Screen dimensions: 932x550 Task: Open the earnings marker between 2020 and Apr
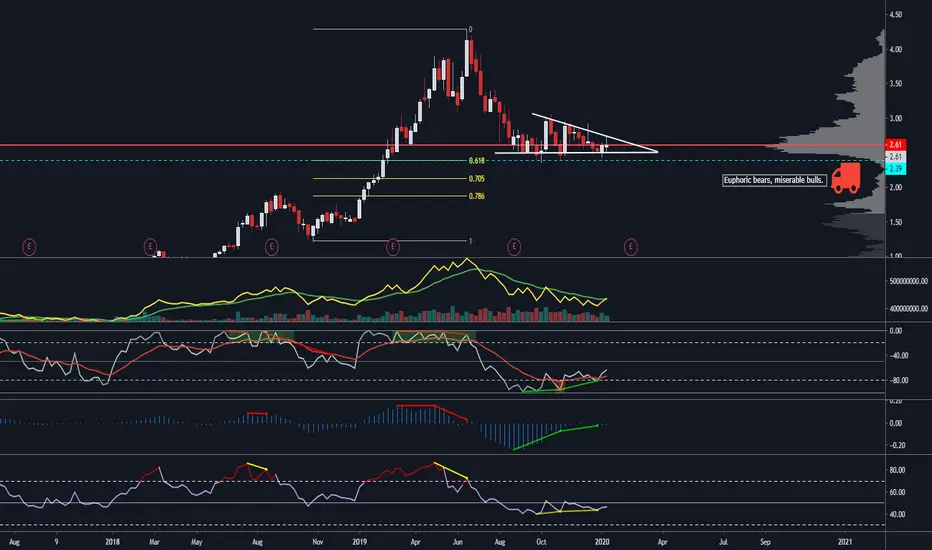point(631,246)
